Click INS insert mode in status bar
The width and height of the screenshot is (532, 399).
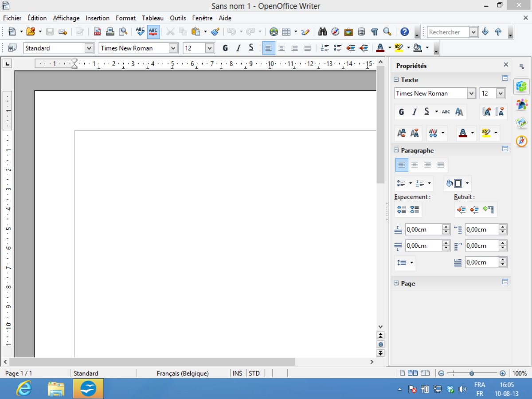click(x=238, y=373)
